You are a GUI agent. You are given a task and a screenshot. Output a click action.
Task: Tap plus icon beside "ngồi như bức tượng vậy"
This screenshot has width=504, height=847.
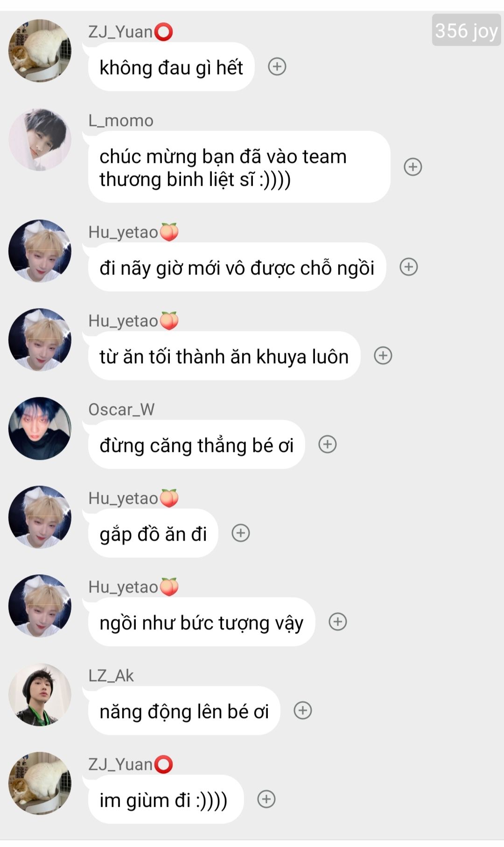tap(338, 621)
